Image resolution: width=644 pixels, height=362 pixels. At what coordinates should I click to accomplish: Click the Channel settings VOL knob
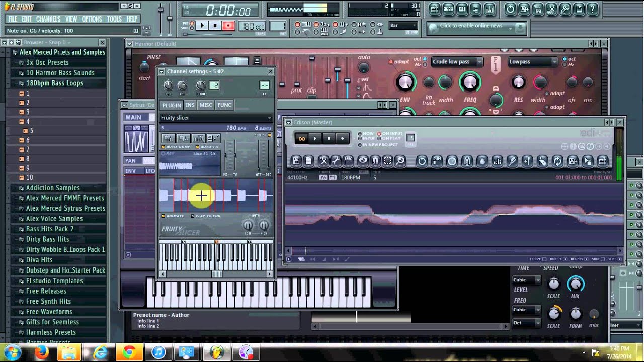(182, 86)
